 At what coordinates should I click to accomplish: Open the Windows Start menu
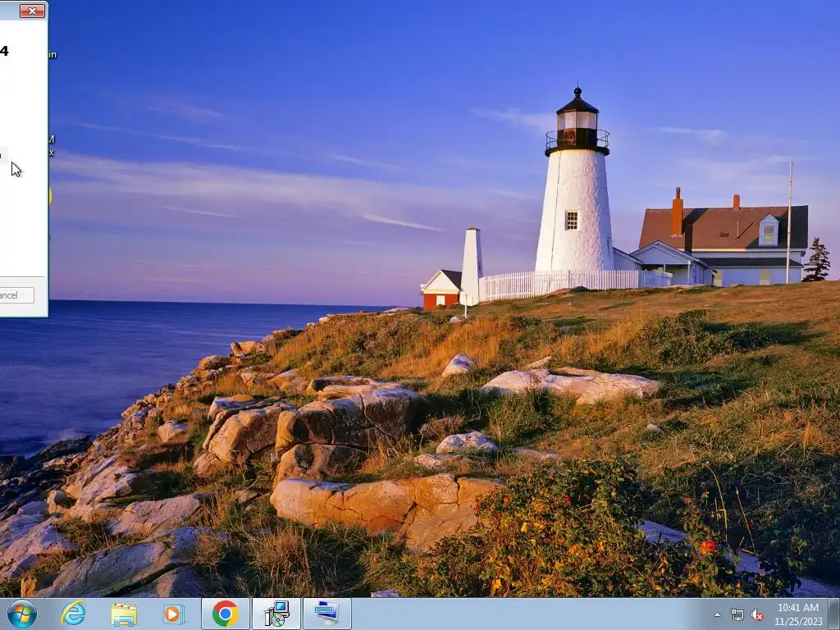coord(22,614)
